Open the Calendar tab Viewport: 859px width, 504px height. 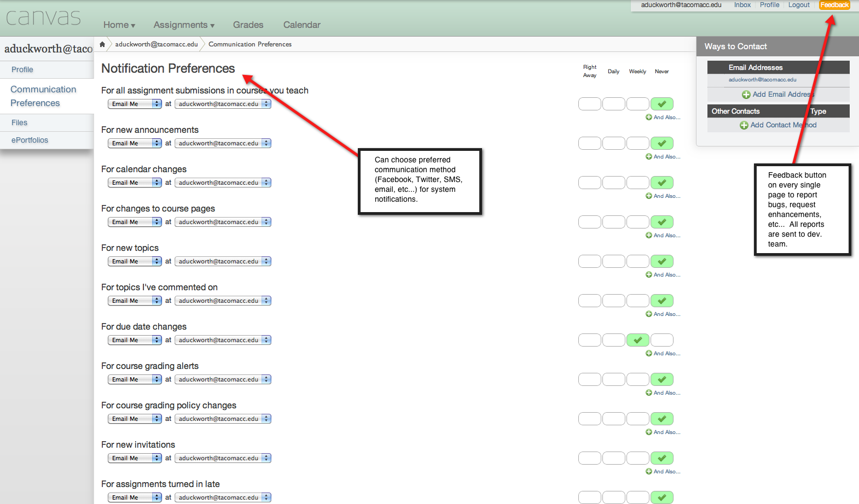[x=301, y=25]
